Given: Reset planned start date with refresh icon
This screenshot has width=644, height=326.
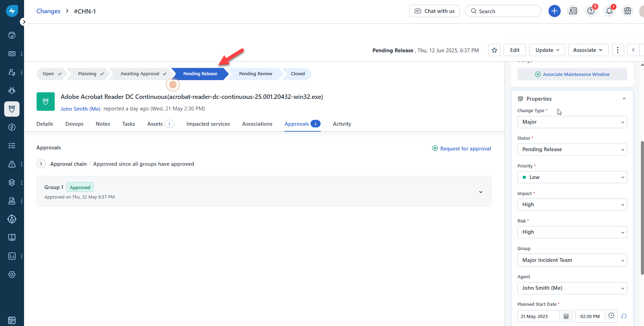Looking at the screenshot, I should click(x=624, y=316).
